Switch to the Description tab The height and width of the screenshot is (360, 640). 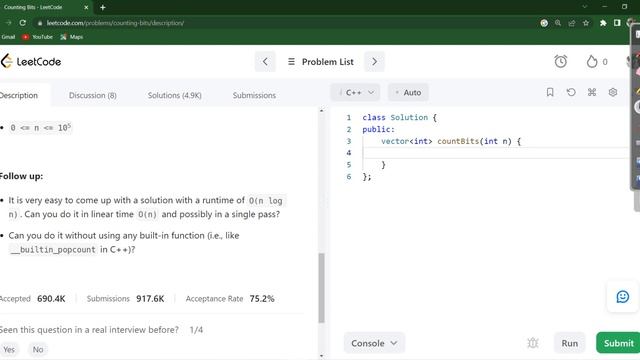point(19,95)
